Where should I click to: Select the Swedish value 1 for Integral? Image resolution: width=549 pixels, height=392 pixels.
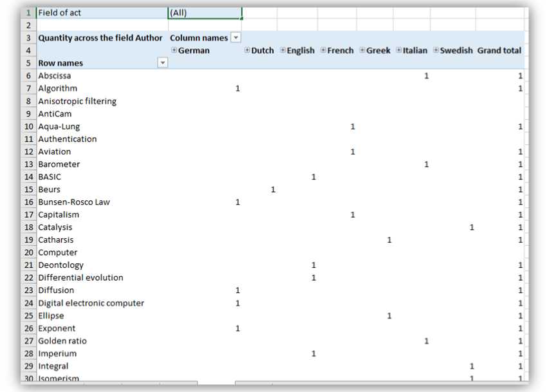[x=472, y=366]
